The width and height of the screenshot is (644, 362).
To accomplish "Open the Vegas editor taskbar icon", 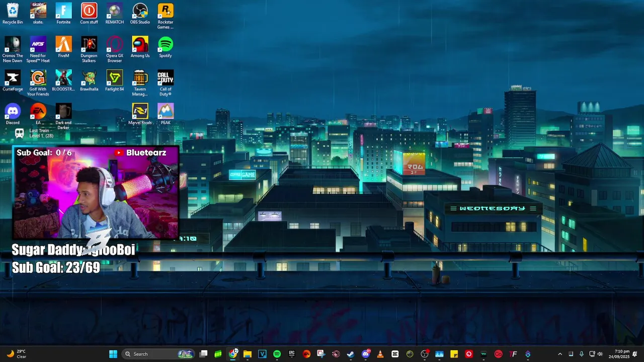I will pyautogui.click(x=262, y=354).
